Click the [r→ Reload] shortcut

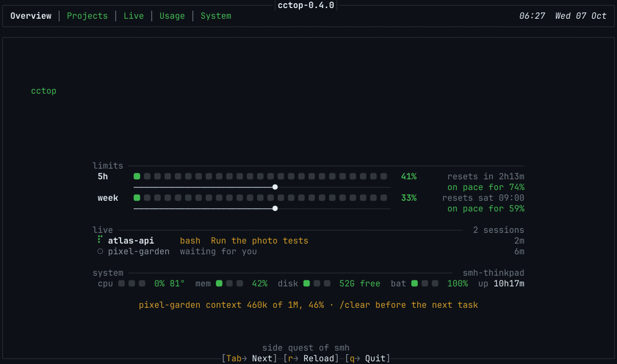click(x=311, y=359)
